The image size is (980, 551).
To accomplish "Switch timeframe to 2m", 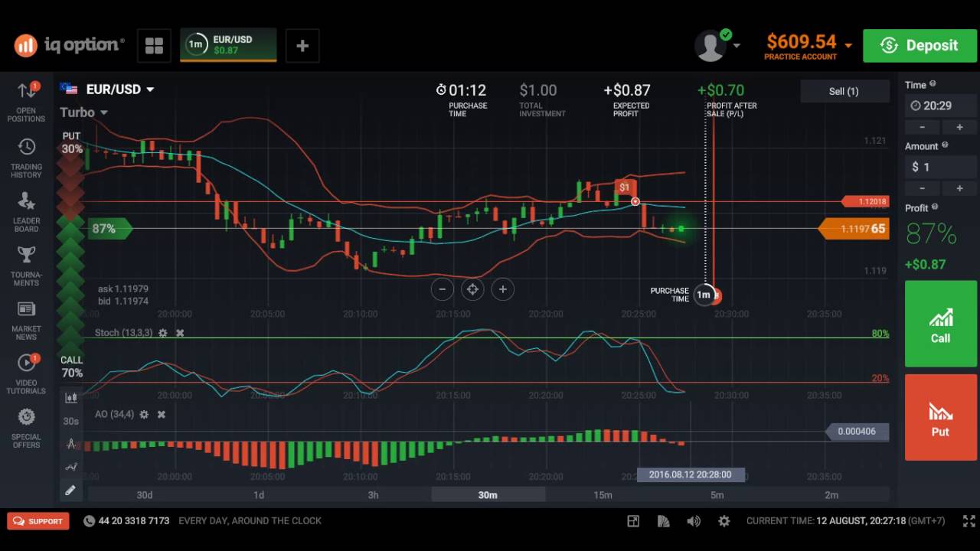I will click(x=831, y=495).
